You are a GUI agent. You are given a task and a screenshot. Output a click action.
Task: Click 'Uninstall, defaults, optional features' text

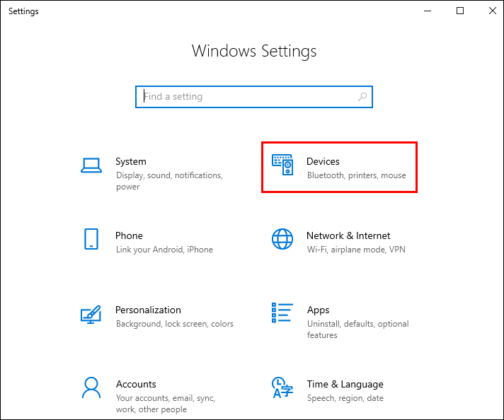[x=357, y=329]
